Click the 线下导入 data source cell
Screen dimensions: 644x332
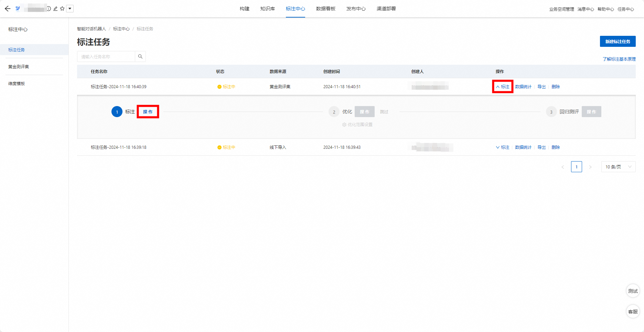[x=278, y=147]
